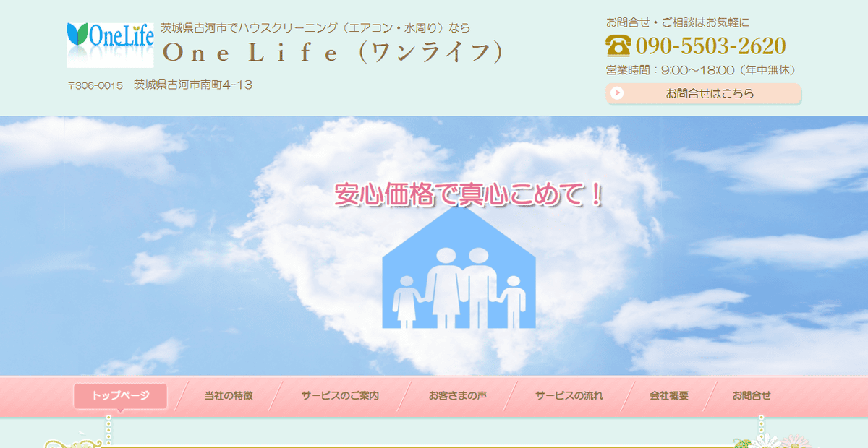Go to the 当社の特徴 page
Viewport: 868px width, 448px height.
(228, 396)
